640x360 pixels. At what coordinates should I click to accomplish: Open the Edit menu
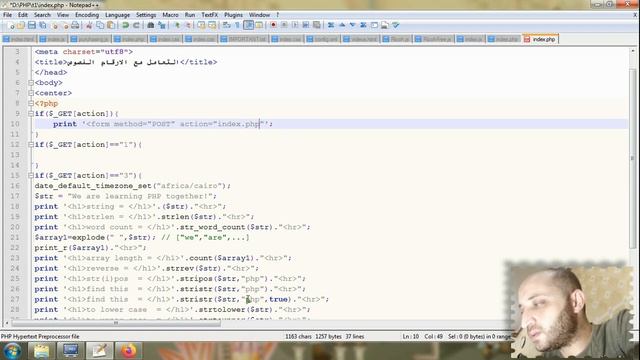pyautogui.click(x=22, y=15)
